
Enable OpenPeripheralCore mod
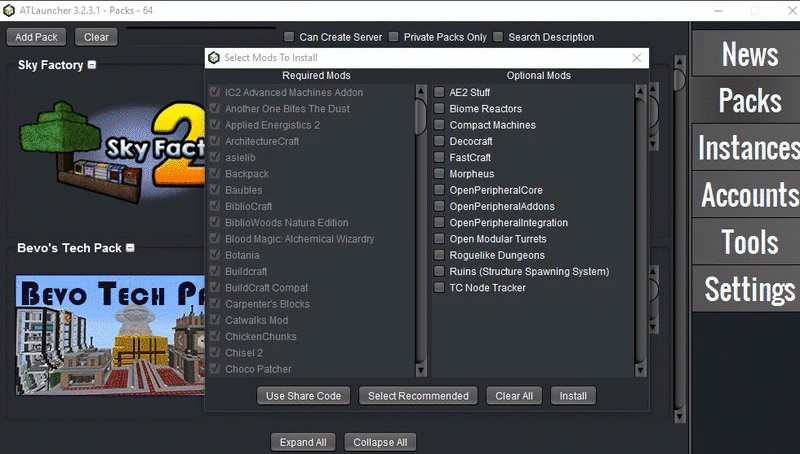(439, 190)
